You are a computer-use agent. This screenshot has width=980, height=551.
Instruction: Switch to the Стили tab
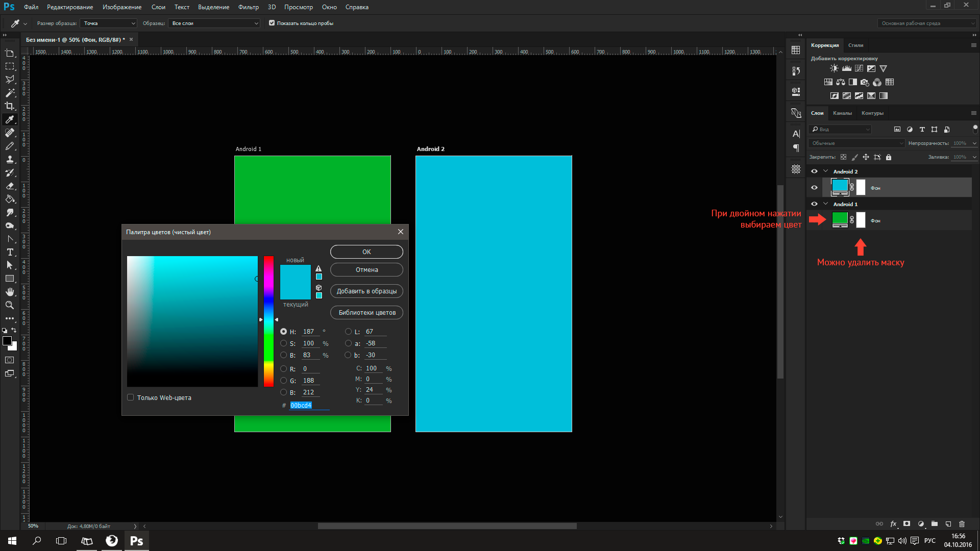click(x=856, y=45)
